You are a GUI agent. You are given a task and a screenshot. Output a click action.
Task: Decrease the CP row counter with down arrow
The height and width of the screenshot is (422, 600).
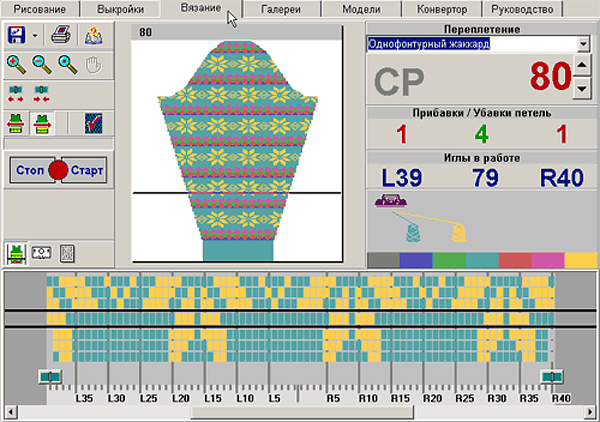point(582,90)
